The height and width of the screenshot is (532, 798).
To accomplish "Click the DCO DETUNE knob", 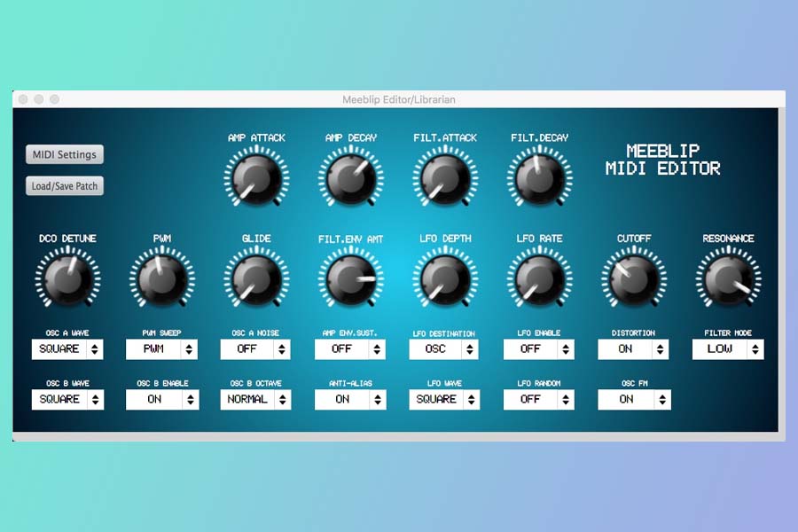I will (67, 278).
